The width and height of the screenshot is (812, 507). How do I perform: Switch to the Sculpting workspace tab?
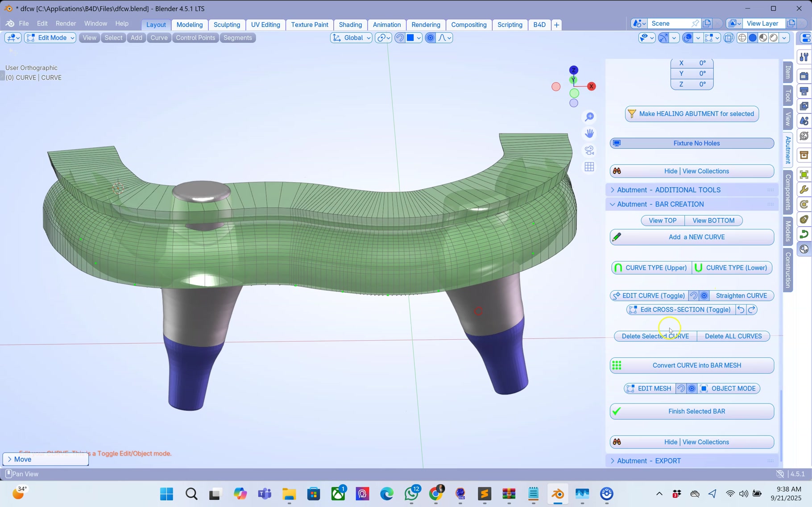click(227, 25)
